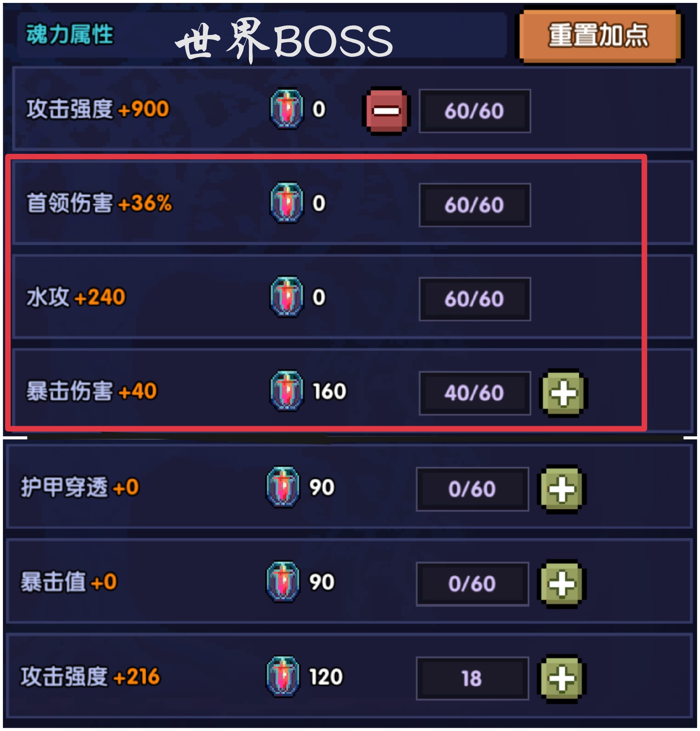
Task: Click the soul gem icon in 首领伤害 row
Action: click(x=286, y=203)
